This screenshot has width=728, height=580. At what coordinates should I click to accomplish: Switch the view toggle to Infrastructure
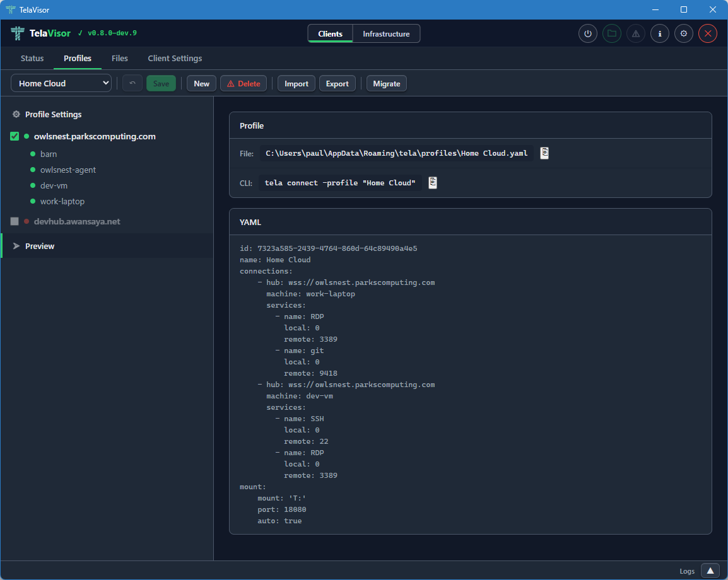(x=386, y=33)
